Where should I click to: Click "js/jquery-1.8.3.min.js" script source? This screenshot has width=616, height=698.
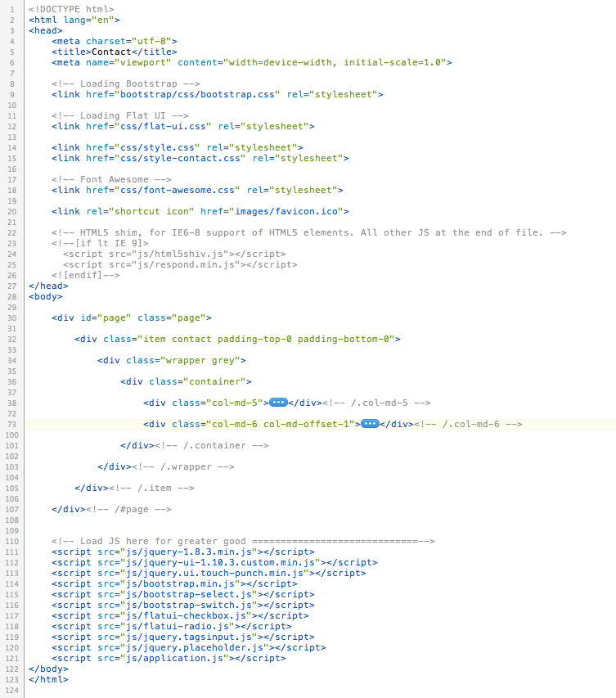pos(189,552)
